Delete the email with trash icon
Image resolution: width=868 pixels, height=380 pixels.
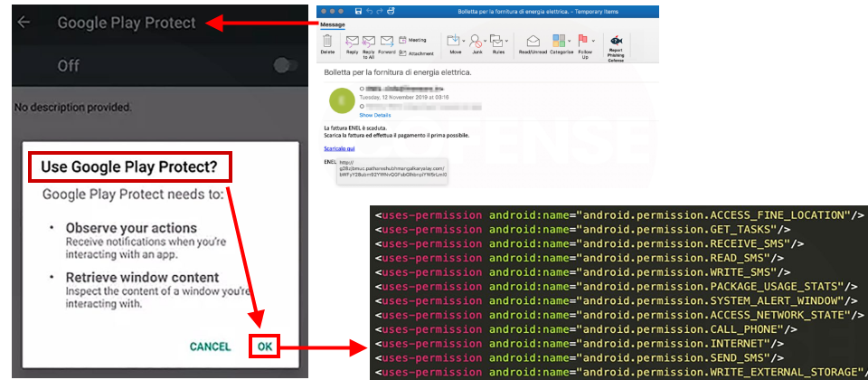(x=327, y=41)
